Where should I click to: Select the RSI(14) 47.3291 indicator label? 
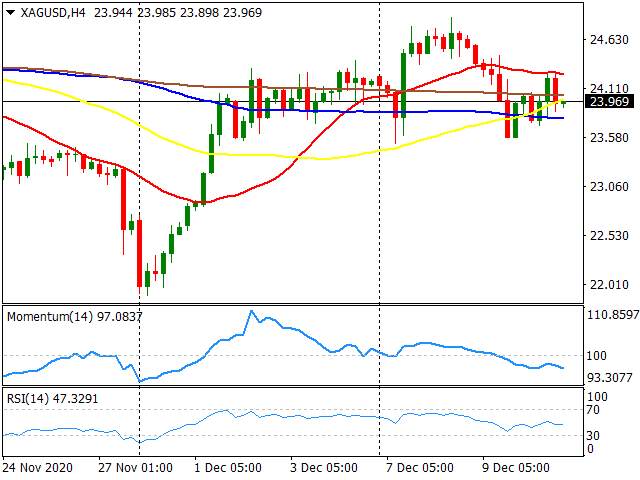(53, 398)
